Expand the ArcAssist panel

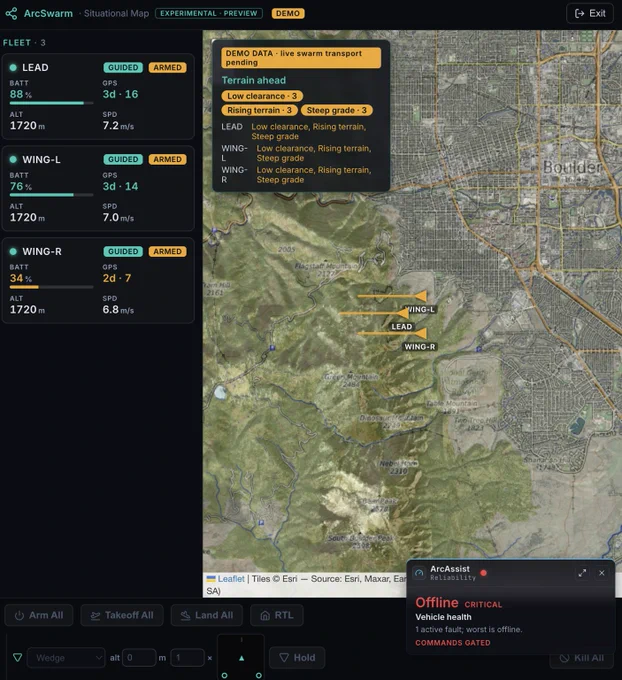point(582,573)
